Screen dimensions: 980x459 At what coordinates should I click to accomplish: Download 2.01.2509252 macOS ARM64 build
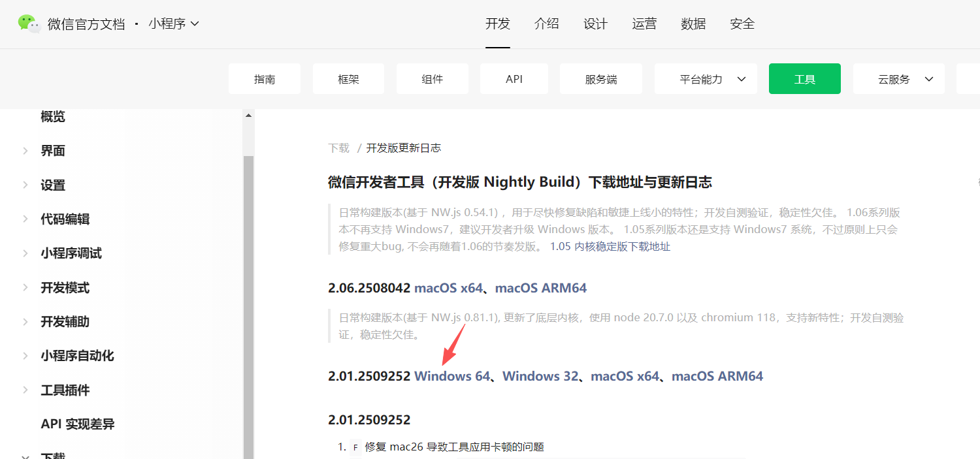click(717, 376)
